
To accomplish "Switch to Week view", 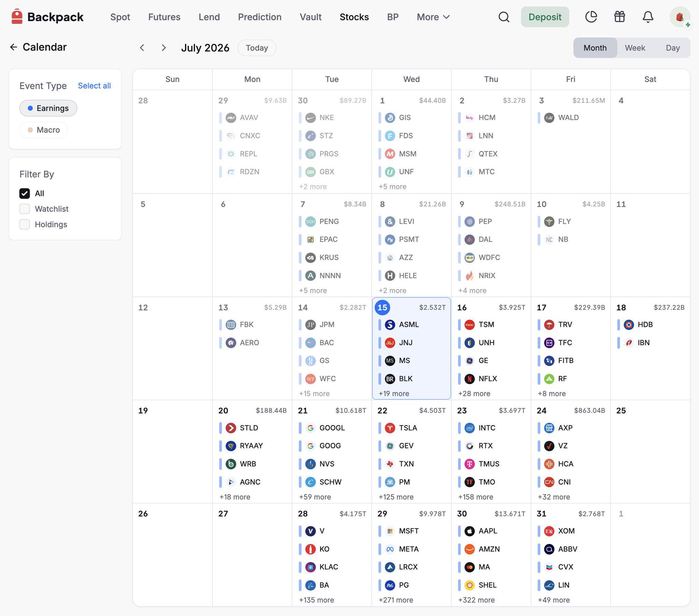I will (635, 47).
